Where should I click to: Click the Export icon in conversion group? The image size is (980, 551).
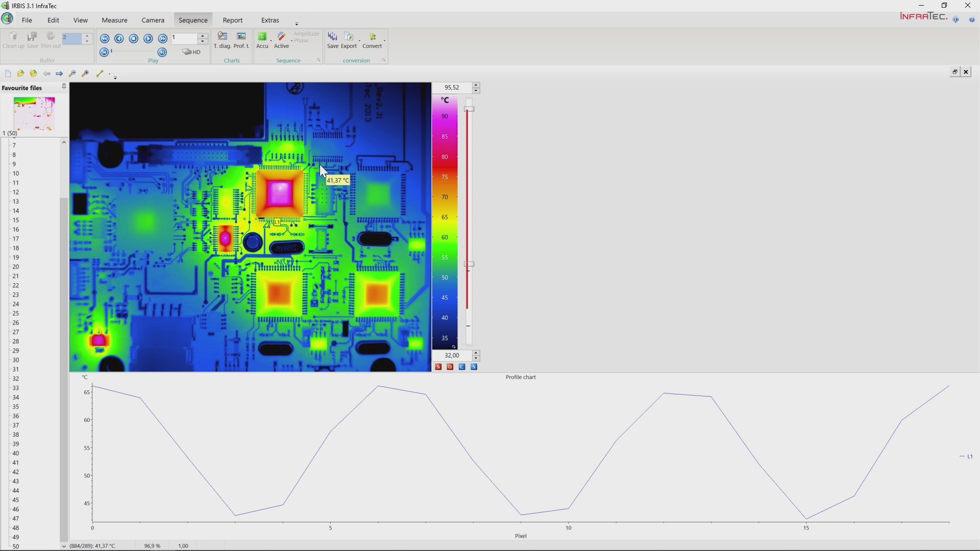(349, 38)
